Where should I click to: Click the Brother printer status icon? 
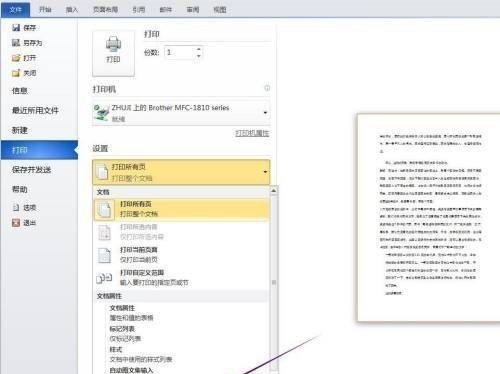(101, 113)
